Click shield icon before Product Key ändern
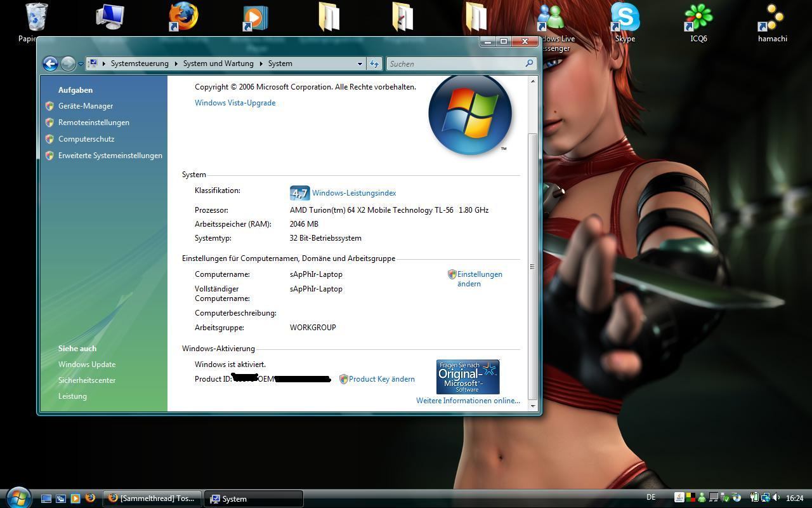Viewport: 812px width, 508px height. 344,379
